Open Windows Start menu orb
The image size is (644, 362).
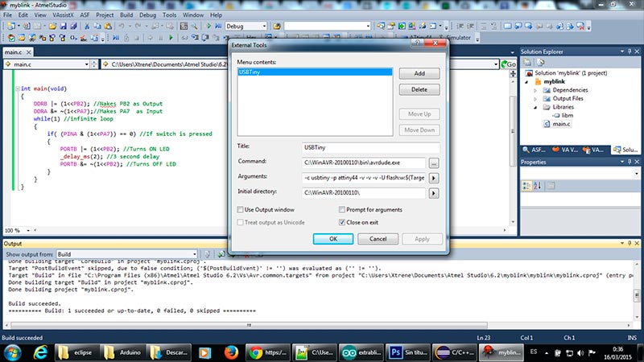pos(12,352)
